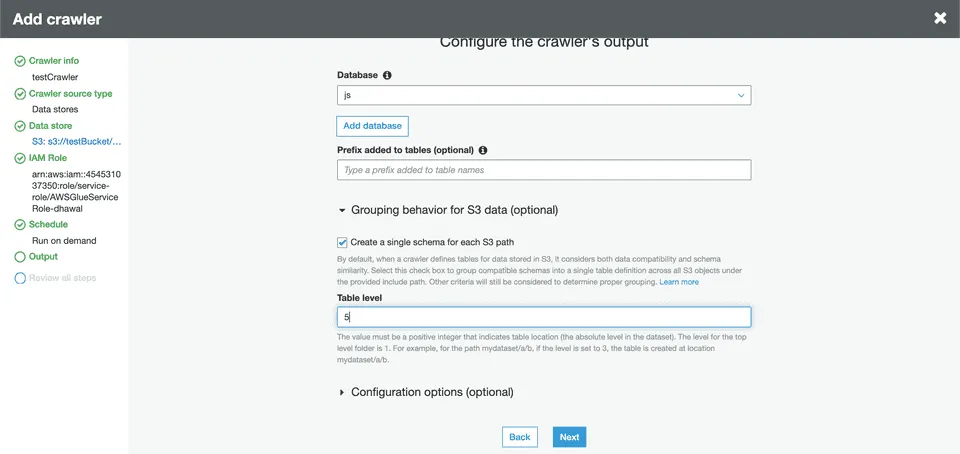960x454 pixels.
Task: Go to the Data store step
Action: tap(50, 125)
